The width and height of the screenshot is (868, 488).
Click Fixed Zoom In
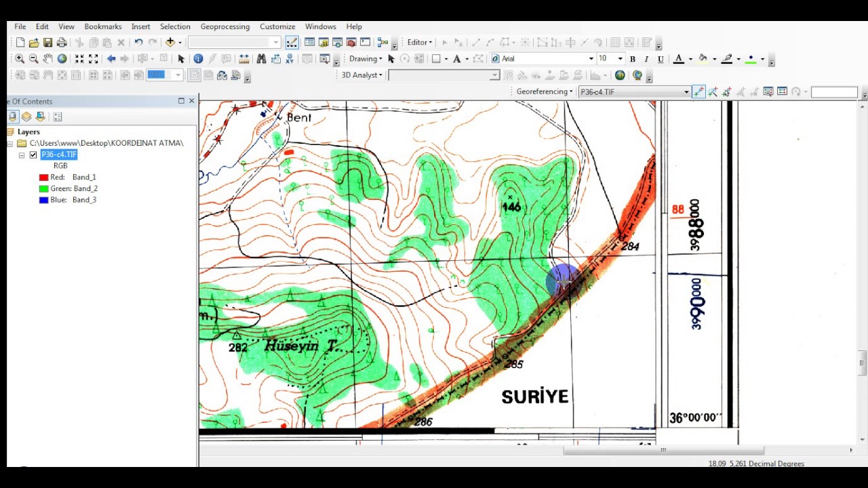(x=79, y=59)
